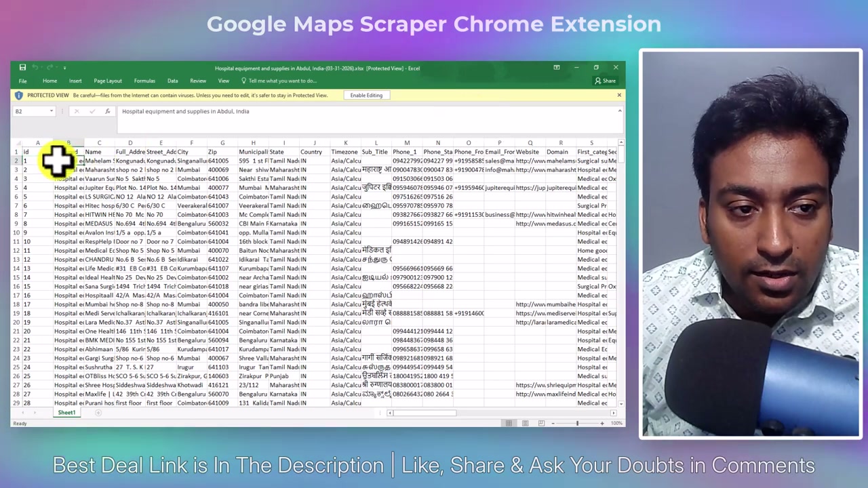
Task: Click the Enter checkmark in formula bar
Action: (x=92, y=111)
